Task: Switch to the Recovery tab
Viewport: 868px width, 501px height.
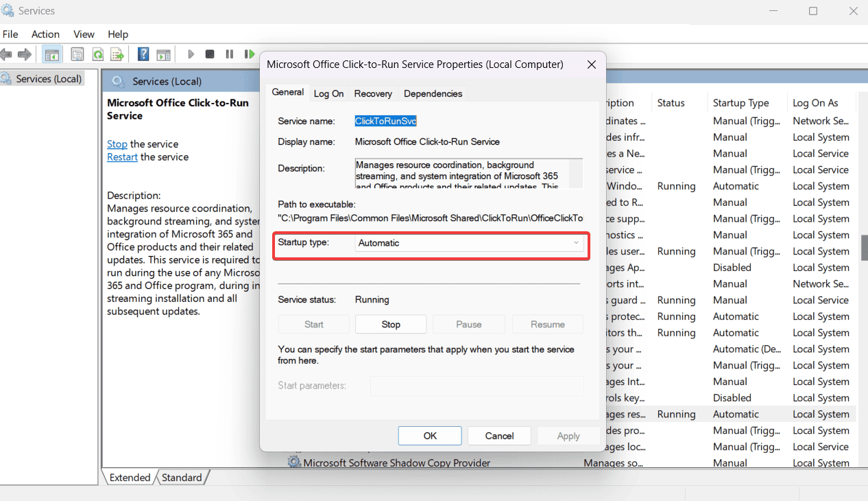Action: (x=373, y=93)
